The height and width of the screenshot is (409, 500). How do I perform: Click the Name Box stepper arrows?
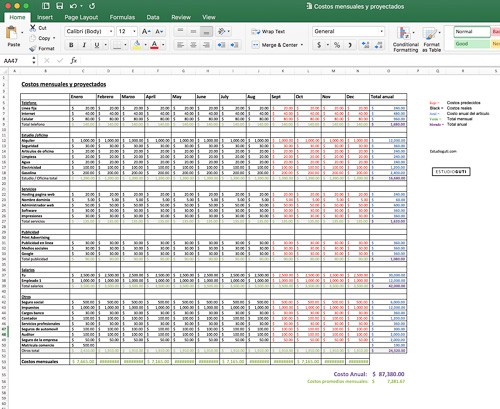34,60
